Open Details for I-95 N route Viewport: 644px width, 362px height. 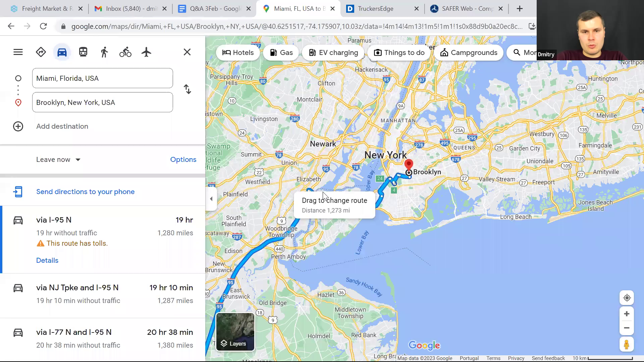point(47,260)
